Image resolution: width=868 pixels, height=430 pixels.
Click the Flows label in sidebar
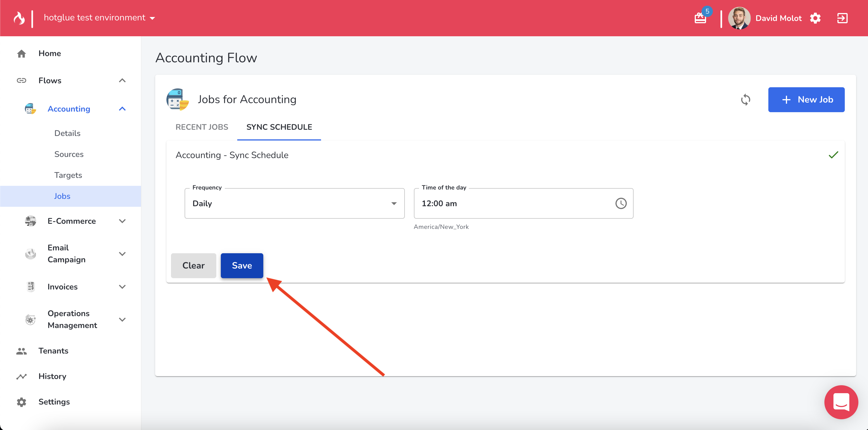(x=50, y=81)
